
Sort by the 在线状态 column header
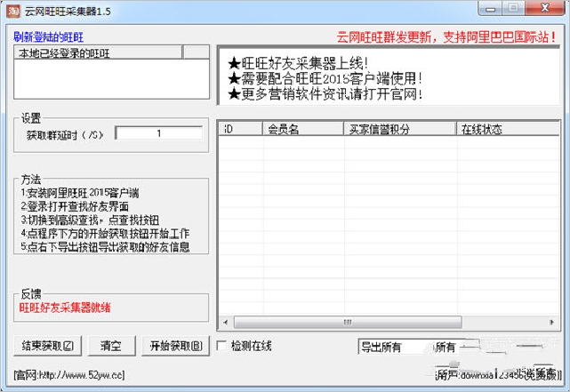coord(508,129)
